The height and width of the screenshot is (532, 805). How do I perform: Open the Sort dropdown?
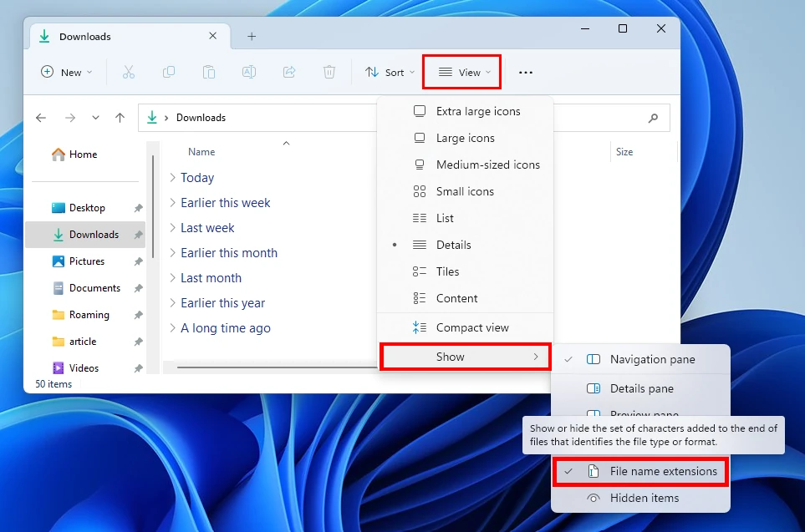coord(389,72)
